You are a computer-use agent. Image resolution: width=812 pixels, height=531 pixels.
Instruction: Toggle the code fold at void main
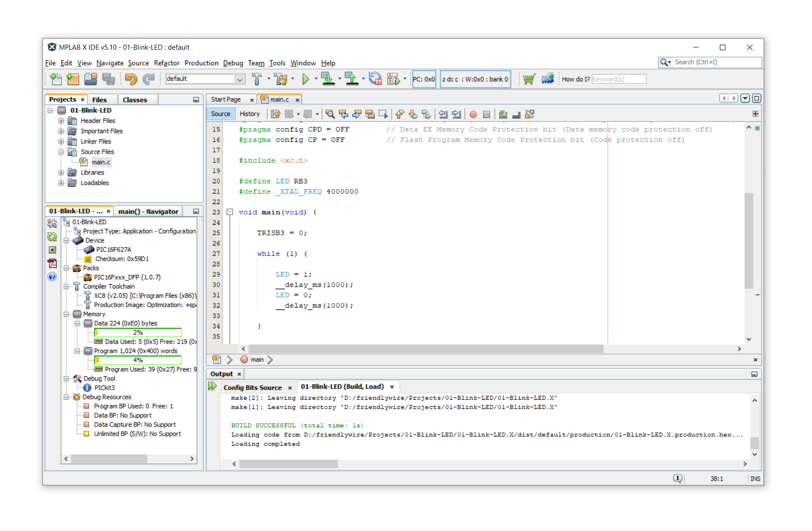229,212
